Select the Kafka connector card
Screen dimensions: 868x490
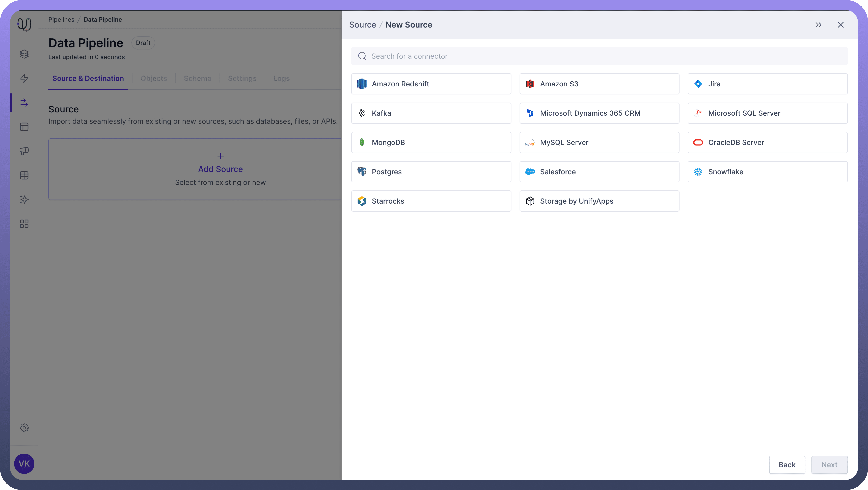pyautogui.click(x=431, y=113)
